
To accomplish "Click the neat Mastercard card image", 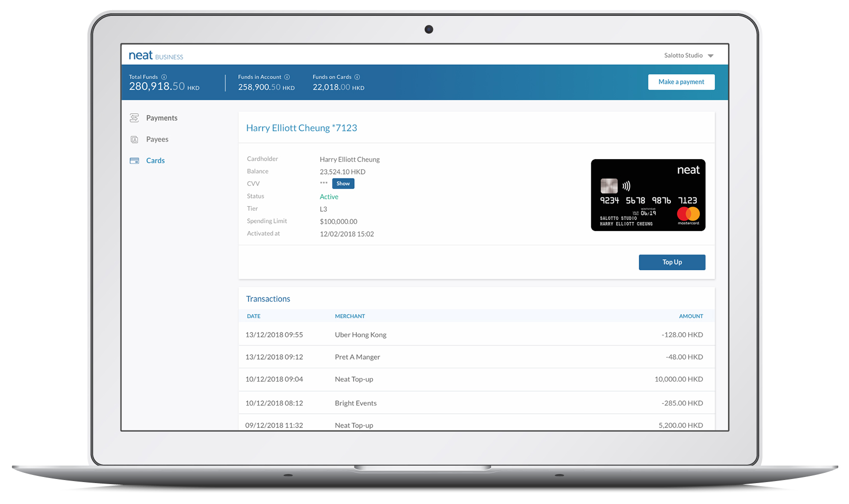I will [648, 195].
